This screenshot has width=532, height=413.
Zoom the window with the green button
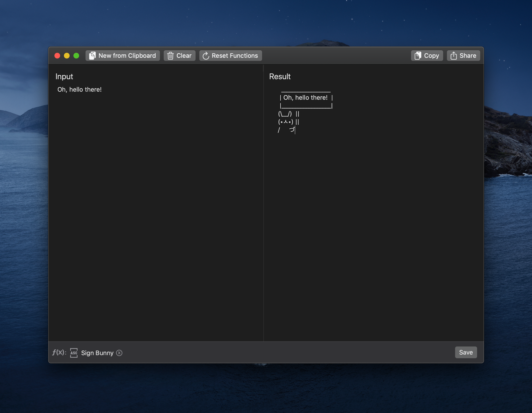click(x=76, y=56)
